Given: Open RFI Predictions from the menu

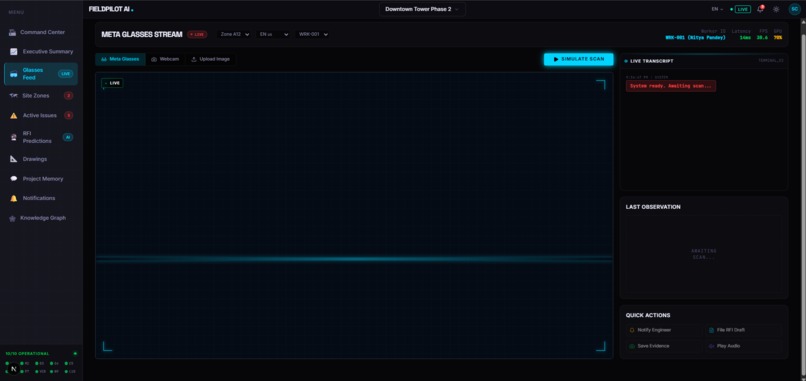Looking at the screenshot, I should point(41,137).
